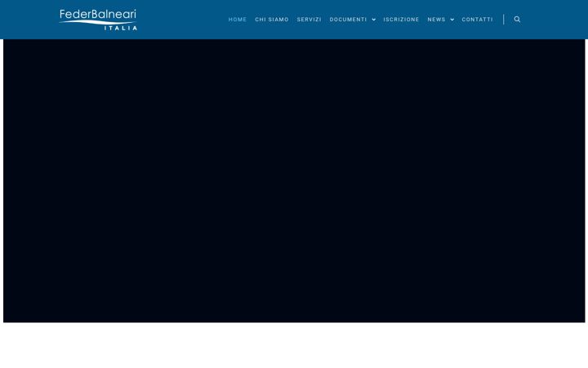The height and width of the screenshot is (368, 588).
Task: Expand the Documenti dropdown chevron
Action: [374, 20]
